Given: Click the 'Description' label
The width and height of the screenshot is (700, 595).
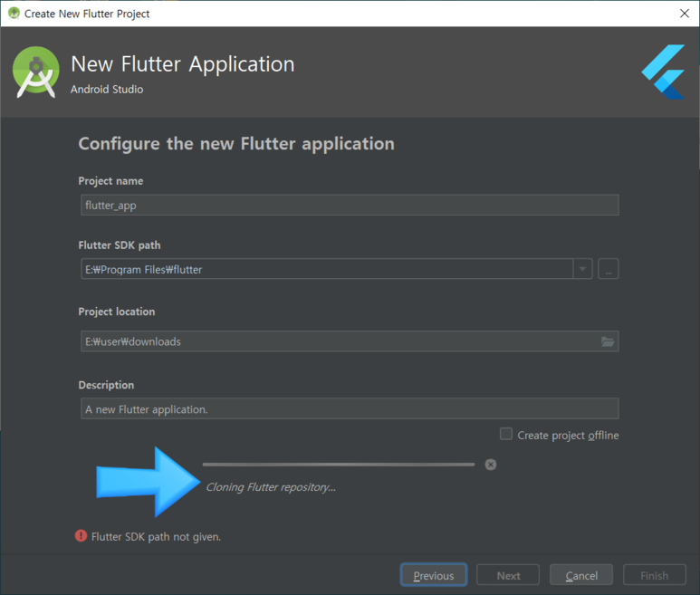Looking at the screenshot, I should [106, 385].
